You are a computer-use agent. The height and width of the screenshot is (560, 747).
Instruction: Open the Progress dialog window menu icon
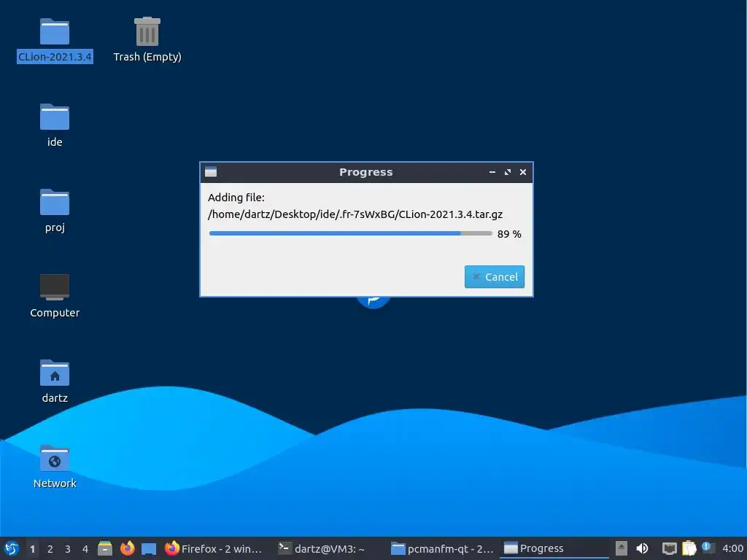point(211,172)
